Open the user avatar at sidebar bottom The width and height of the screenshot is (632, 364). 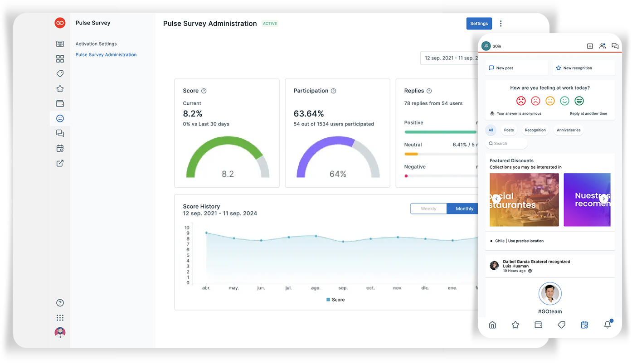click(60, 333)
